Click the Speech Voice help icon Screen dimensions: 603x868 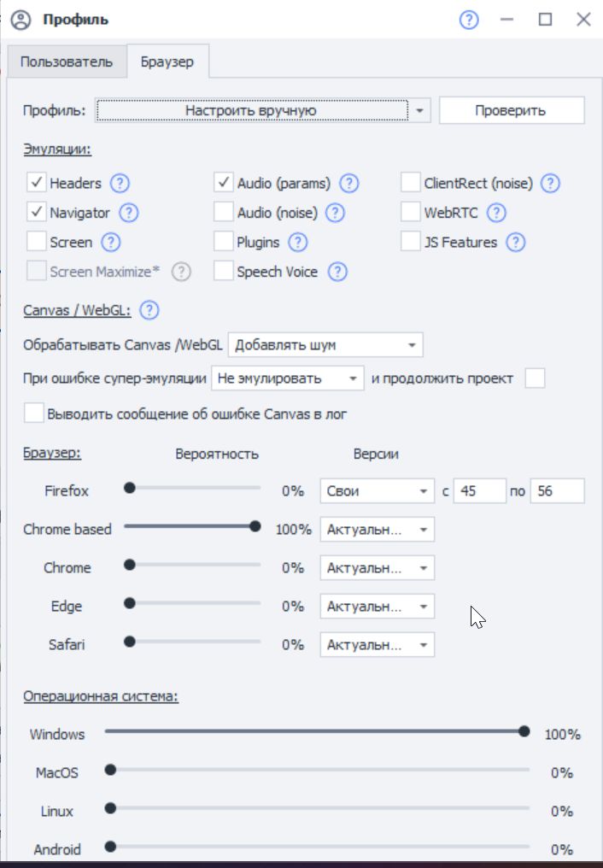coord(338,273)
